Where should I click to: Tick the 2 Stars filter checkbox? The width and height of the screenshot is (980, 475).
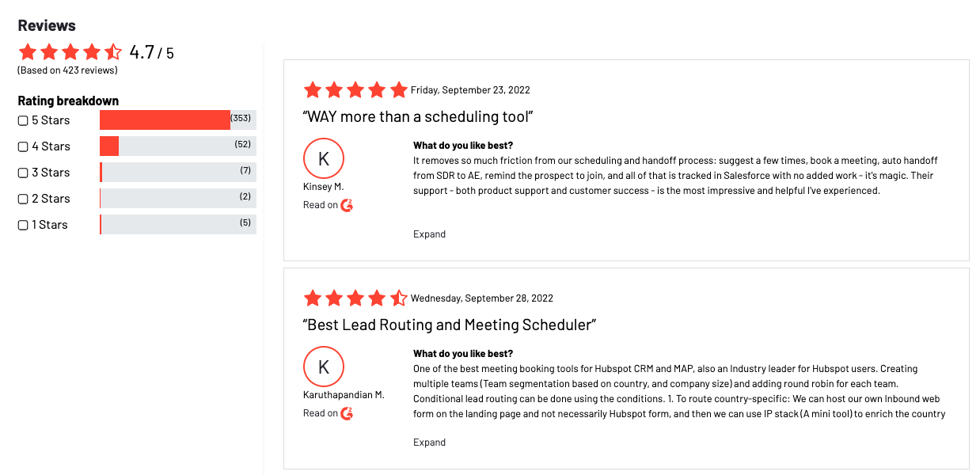coord(23,199)
